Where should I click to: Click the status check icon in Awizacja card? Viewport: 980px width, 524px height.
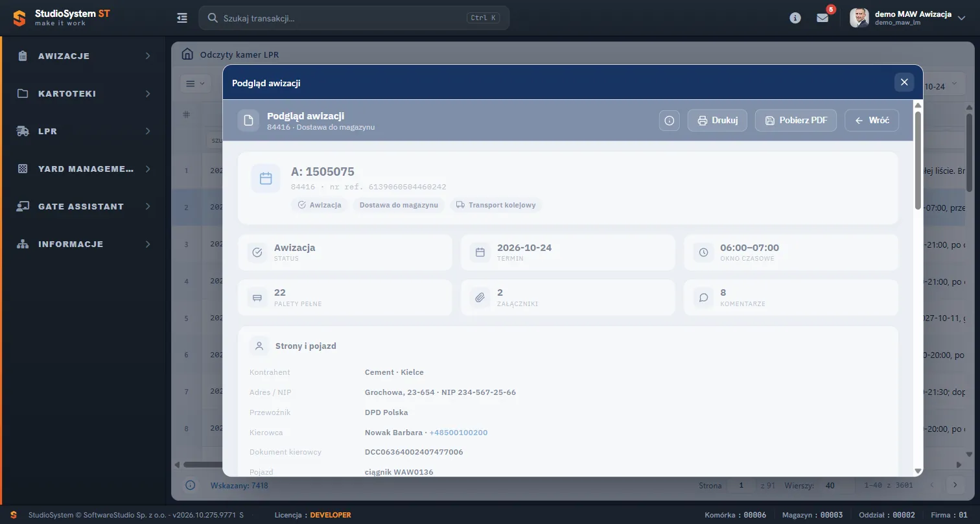tap(257, 252)
